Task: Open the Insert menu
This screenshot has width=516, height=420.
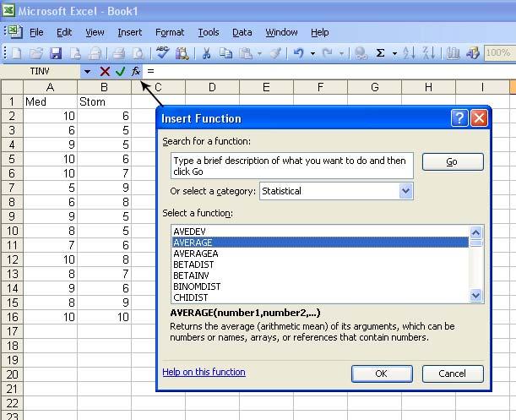Action: pyautogui.click(x=130, y=32)
